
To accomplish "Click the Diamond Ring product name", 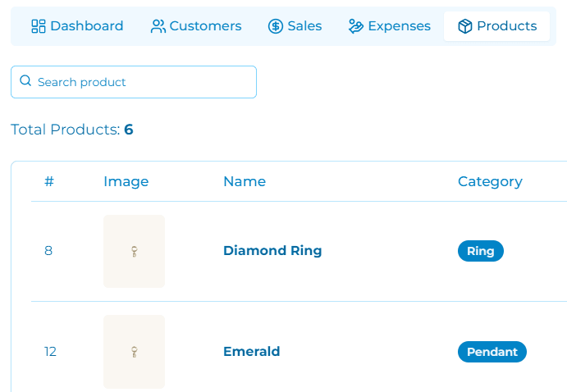I will click(272, 250).
